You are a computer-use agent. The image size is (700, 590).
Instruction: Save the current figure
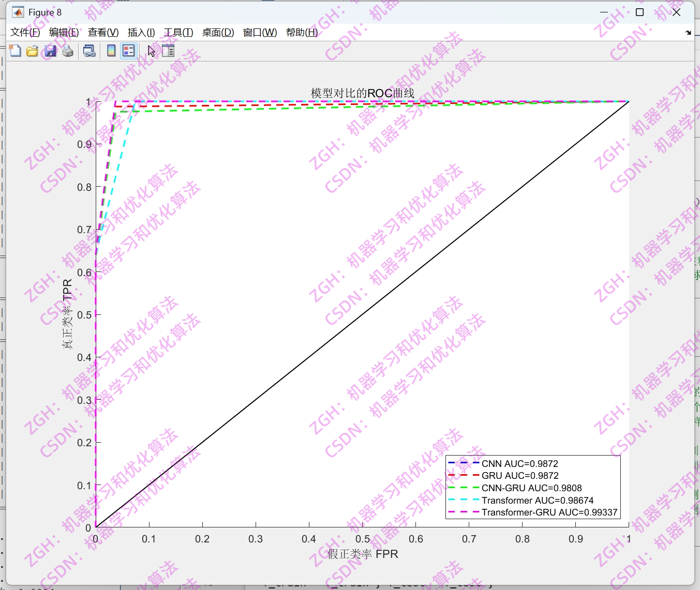tap(50, 51)
